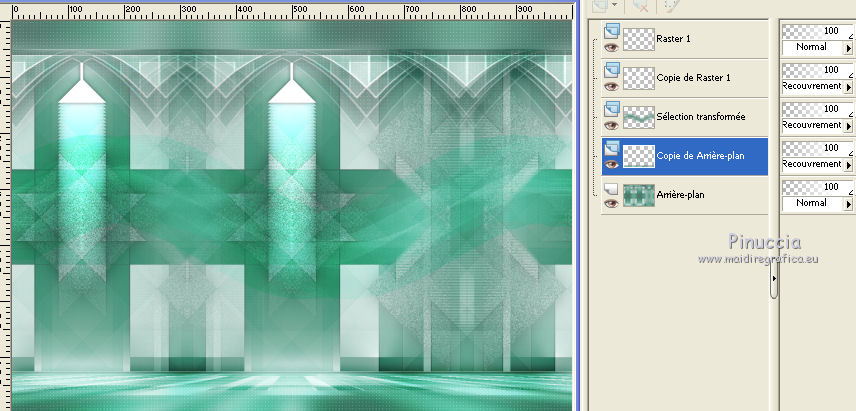The width and height of the screenshot is (856, 411).
Task: Select the Sélection transformée thumbnail
Action: point(639,117)
